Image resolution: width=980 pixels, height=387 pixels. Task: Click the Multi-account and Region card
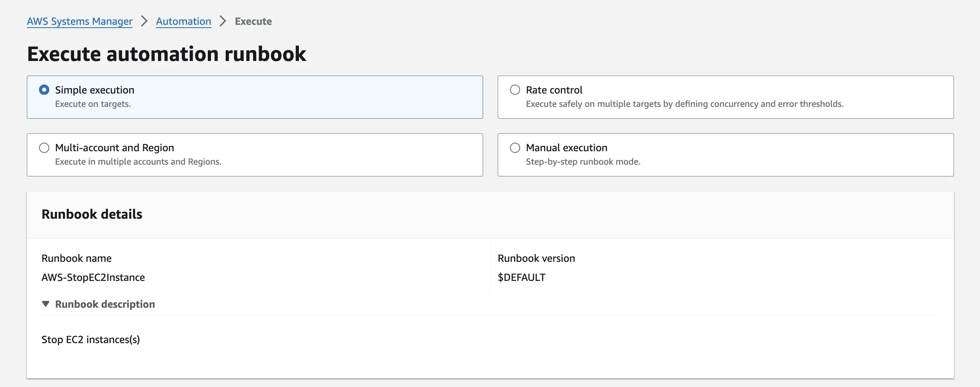(x=255, y=154)
